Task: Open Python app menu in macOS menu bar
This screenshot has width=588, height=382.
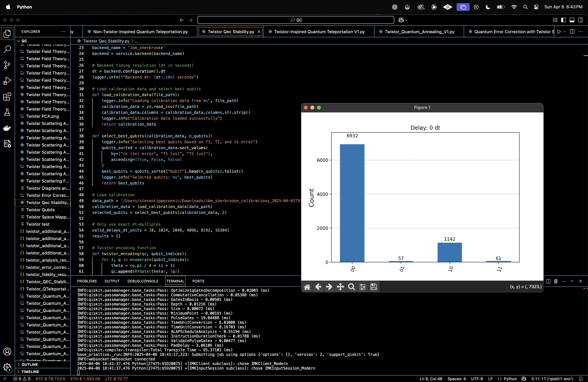Action: [25, 7]
